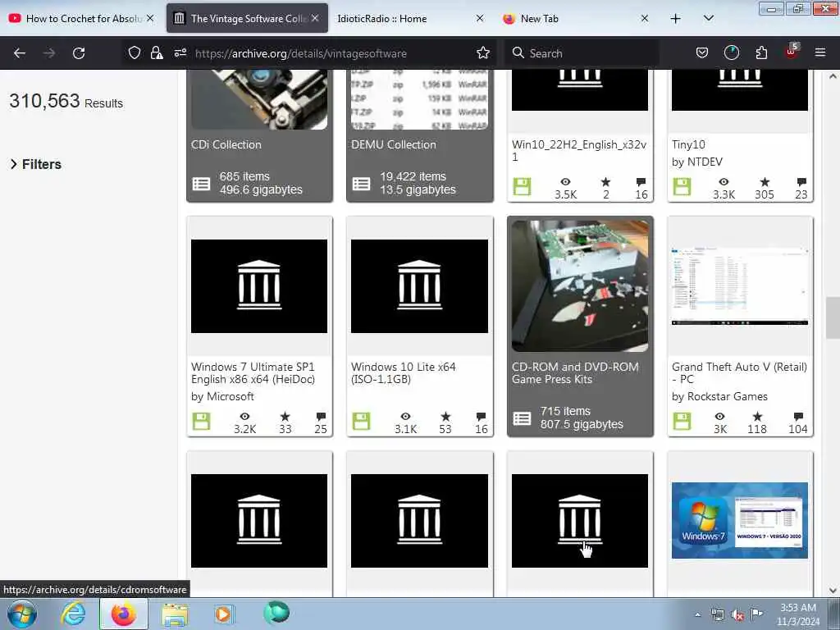Click the list icon on DEMU Collection card

click(x=361, y=184)
